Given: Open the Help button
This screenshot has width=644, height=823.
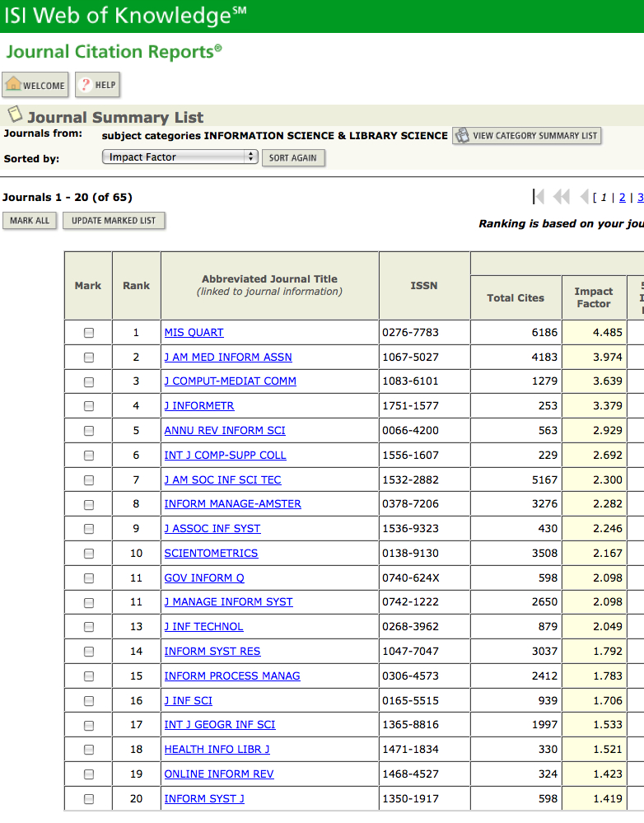Looking at the screenshot, I should tap(98, 85).
